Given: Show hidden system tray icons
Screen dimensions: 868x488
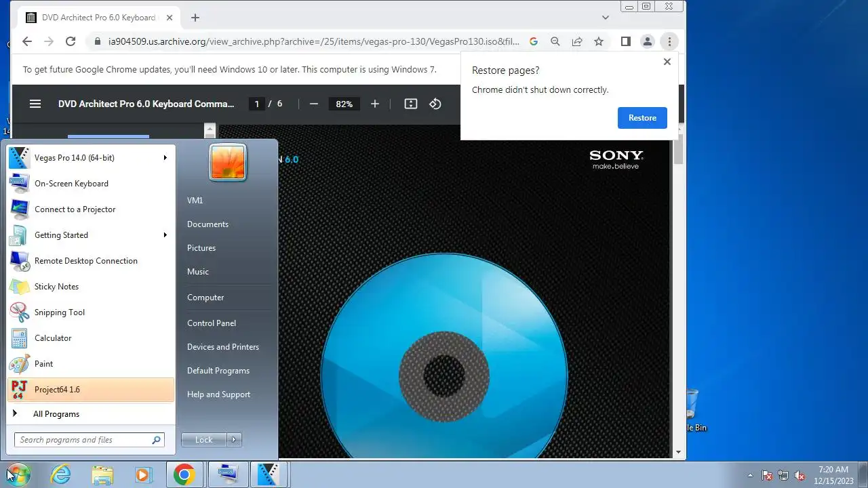Looking at the screenshot, I should (x=750, y=475).
